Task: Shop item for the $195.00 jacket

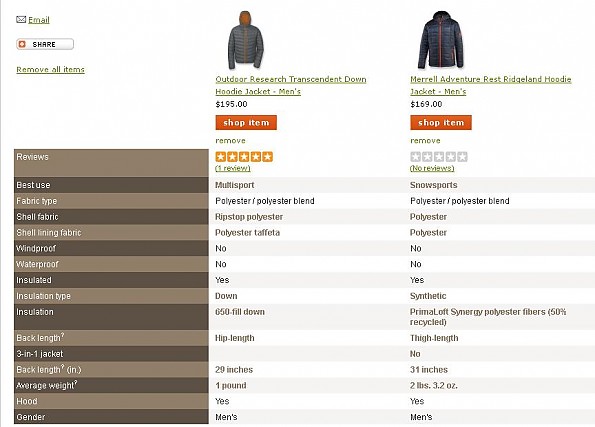Action: (246, 123)
